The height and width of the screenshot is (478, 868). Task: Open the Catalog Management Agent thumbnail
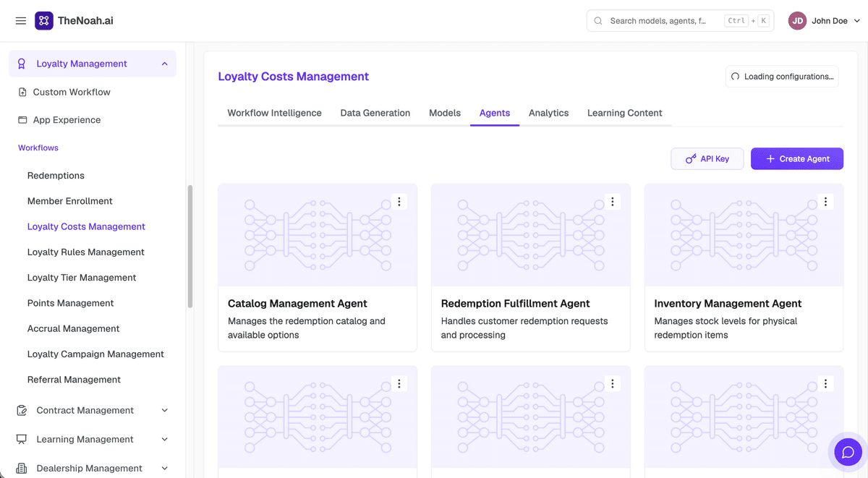point(318,235)
